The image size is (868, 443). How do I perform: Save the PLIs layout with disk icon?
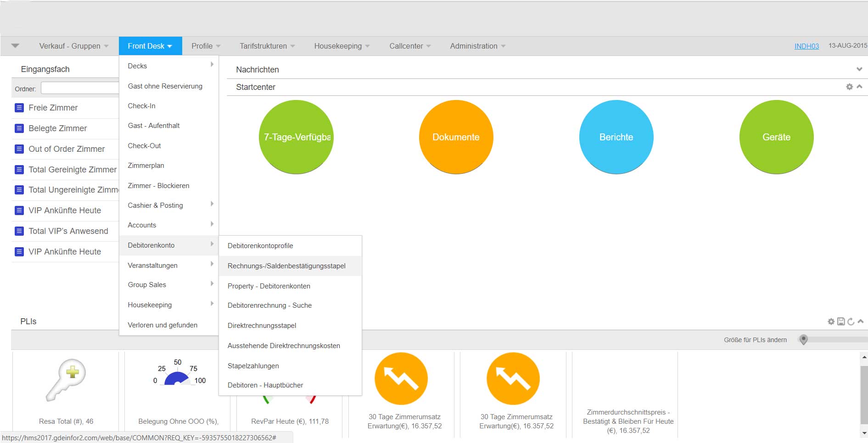click(x=841, y=321)
